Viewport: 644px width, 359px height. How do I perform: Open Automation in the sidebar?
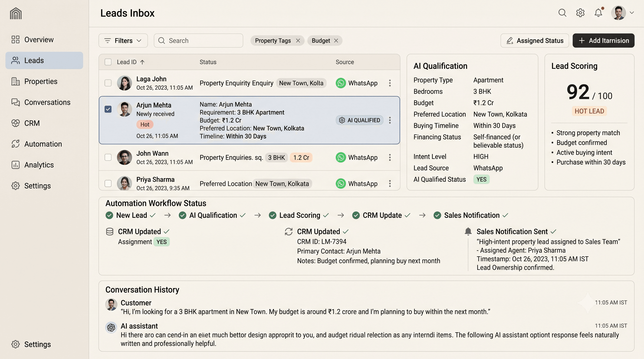(44, 144)
